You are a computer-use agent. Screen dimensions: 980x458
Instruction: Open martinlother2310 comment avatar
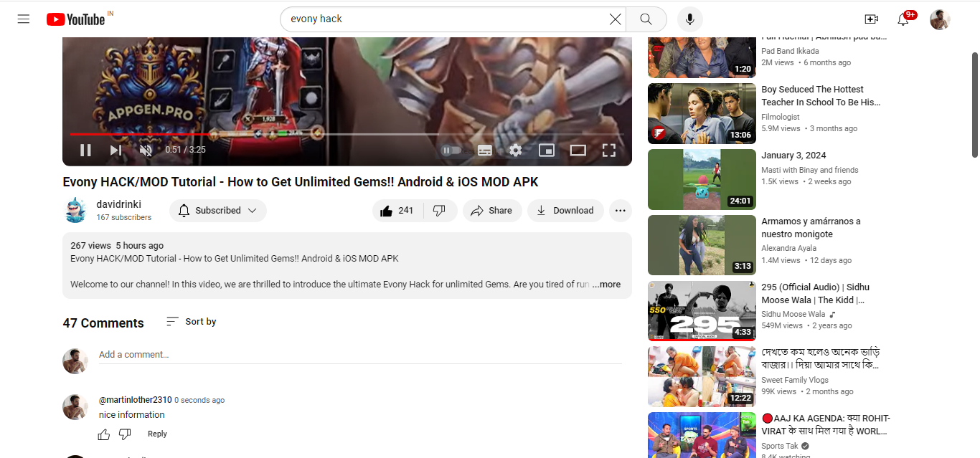[x=75, y=406]
